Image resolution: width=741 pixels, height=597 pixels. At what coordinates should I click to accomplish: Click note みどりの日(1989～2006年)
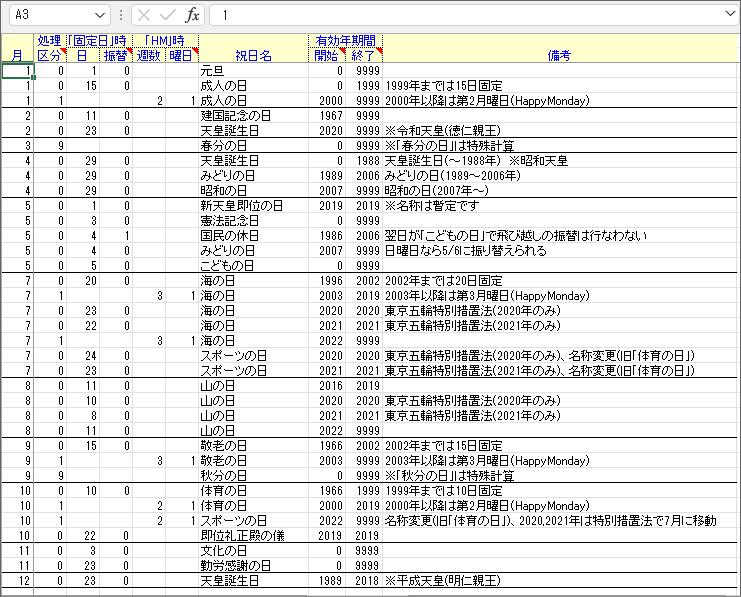coord(453,176)
